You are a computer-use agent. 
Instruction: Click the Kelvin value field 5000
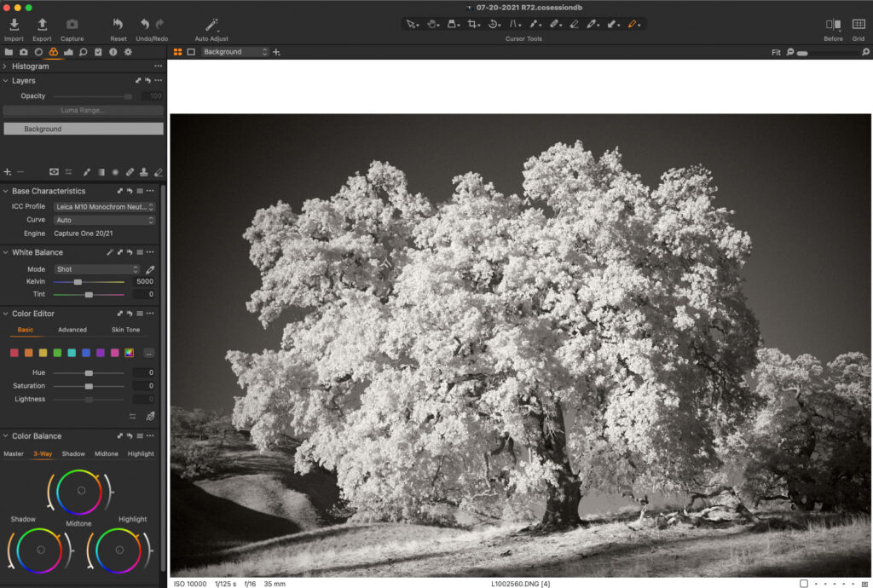pos(143,281)
